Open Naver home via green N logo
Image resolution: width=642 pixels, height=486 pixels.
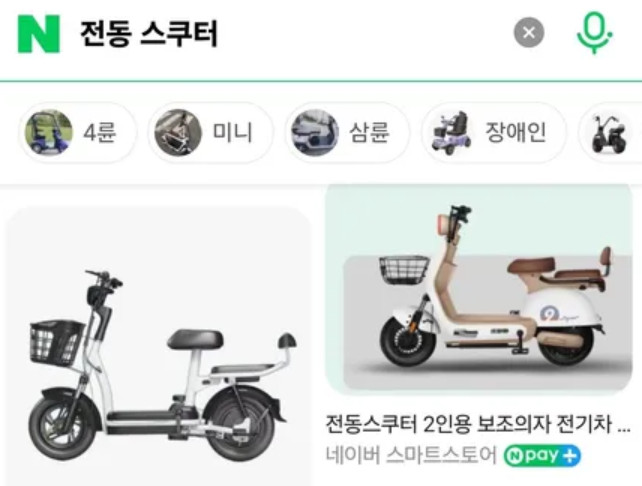click(x=39, y=34)
